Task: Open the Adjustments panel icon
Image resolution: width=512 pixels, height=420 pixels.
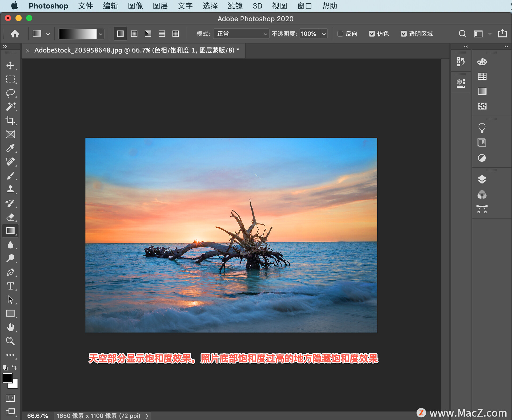Action: click(x=482, y=158)
